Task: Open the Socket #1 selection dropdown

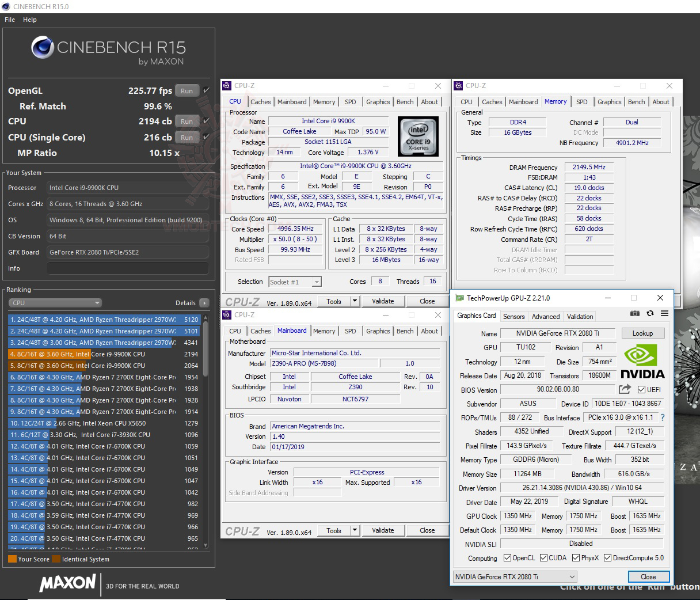Action: coord(317,282)
